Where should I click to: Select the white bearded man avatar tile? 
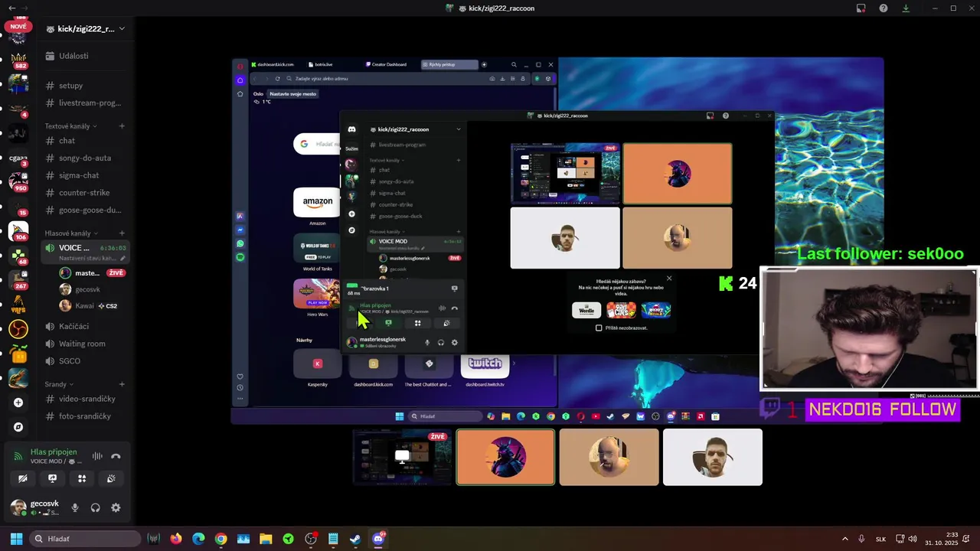712,457
